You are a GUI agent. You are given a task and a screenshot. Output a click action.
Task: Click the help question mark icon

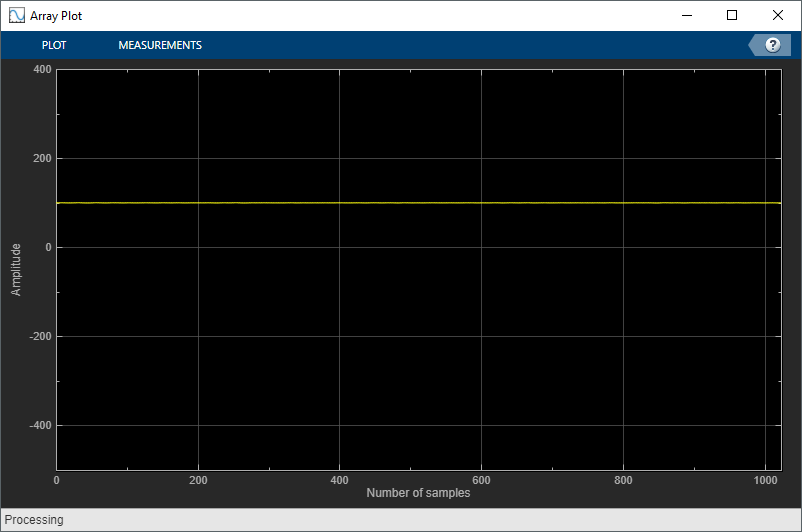[773, 45]
